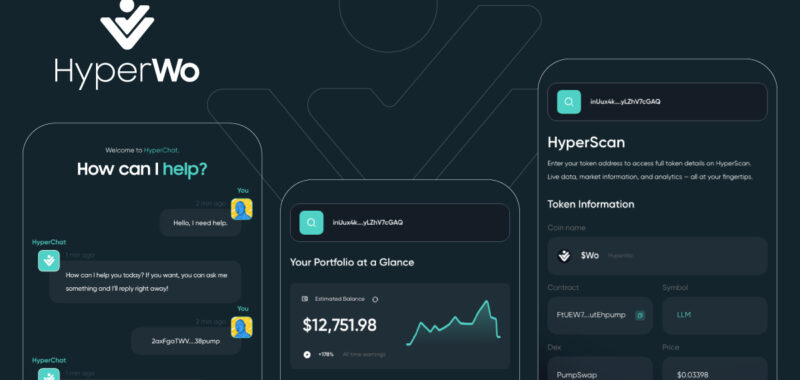This screenshot has width=800, height=380.
Task: Click the user avatar beside 'Hello, I need help.'
Action: pos(241,209)
